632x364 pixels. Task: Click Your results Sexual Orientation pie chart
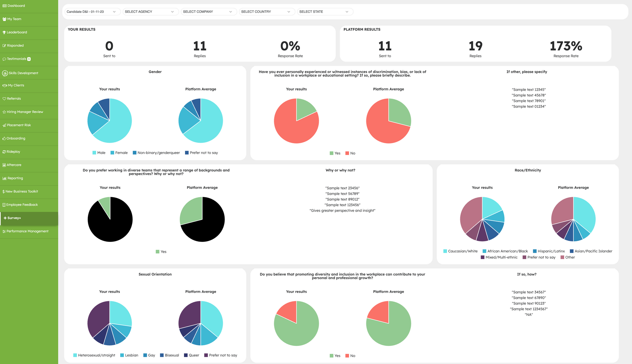110,323
